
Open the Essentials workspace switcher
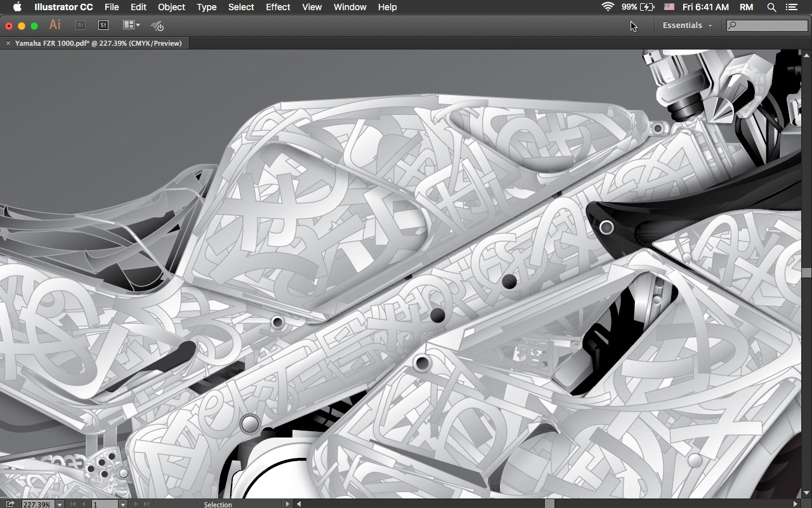(688, 25)
